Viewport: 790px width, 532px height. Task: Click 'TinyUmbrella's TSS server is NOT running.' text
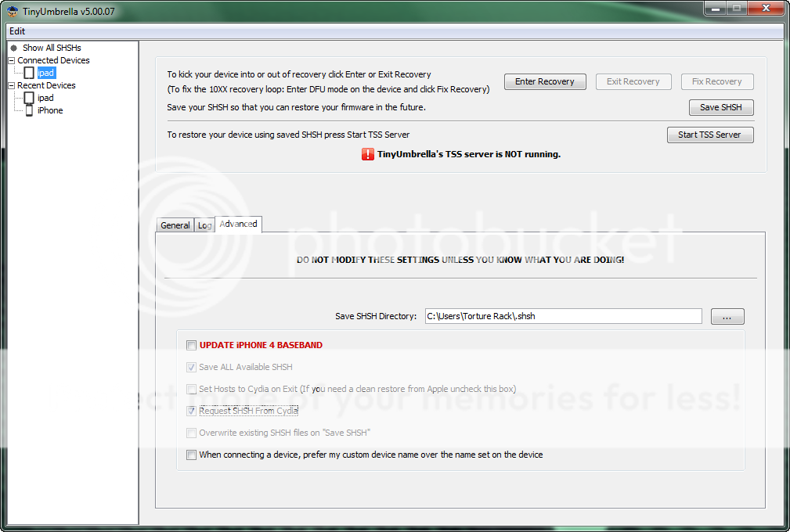[x=469, y=155]
